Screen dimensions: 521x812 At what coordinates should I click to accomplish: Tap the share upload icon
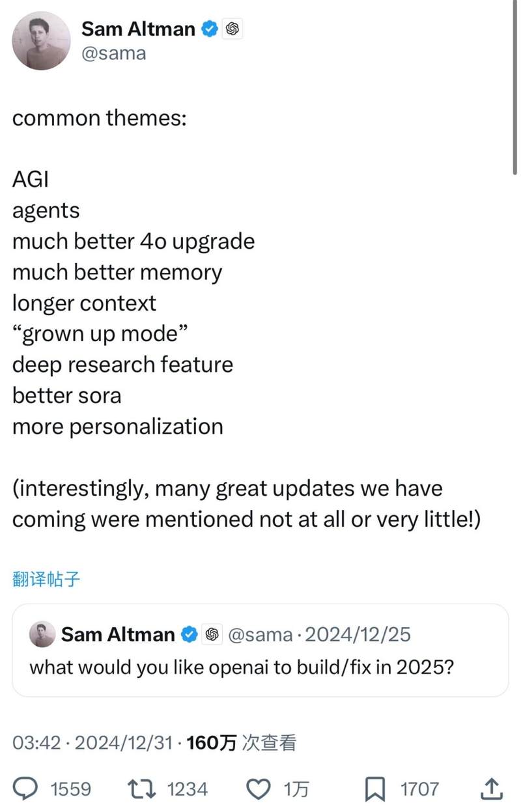[492, 789]
